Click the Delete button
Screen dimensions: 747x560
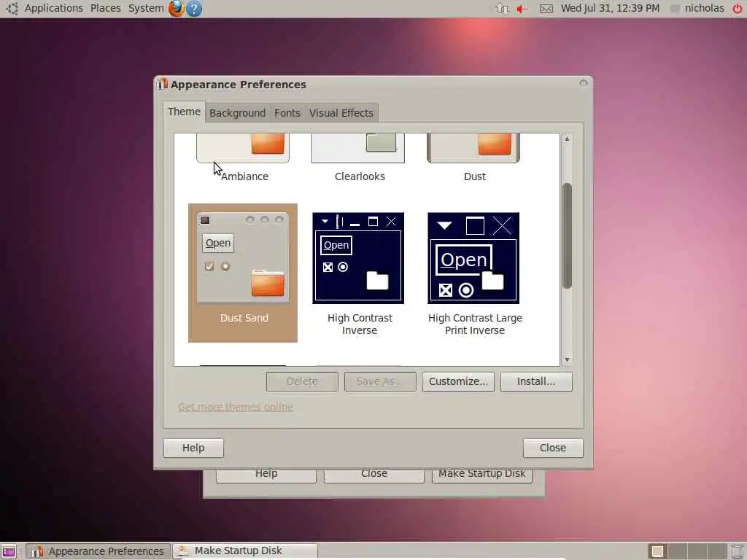pos(302,381)
